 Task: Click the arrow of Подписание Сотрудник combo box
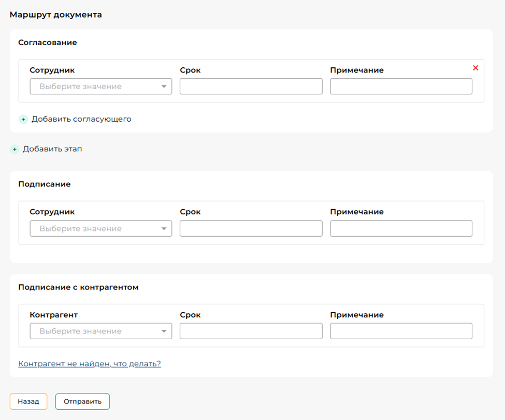(164, 228)
